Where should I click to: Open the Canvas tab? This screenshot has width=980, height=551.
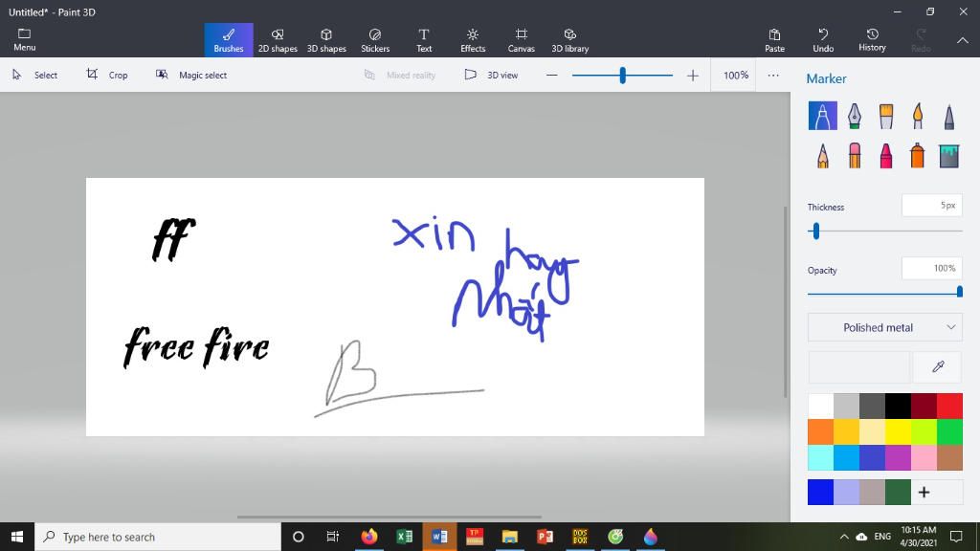point(522,40)
